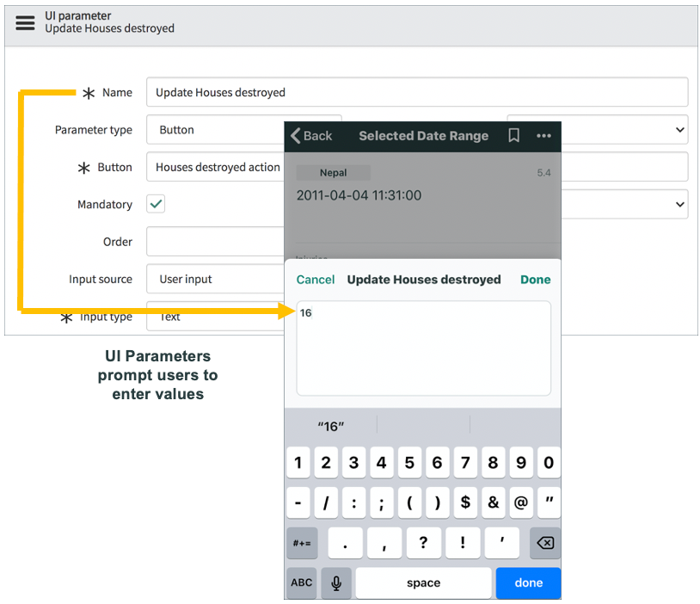Tap the 0 key on keyboard
Screen dimensions: 700x604
[550, 462]
